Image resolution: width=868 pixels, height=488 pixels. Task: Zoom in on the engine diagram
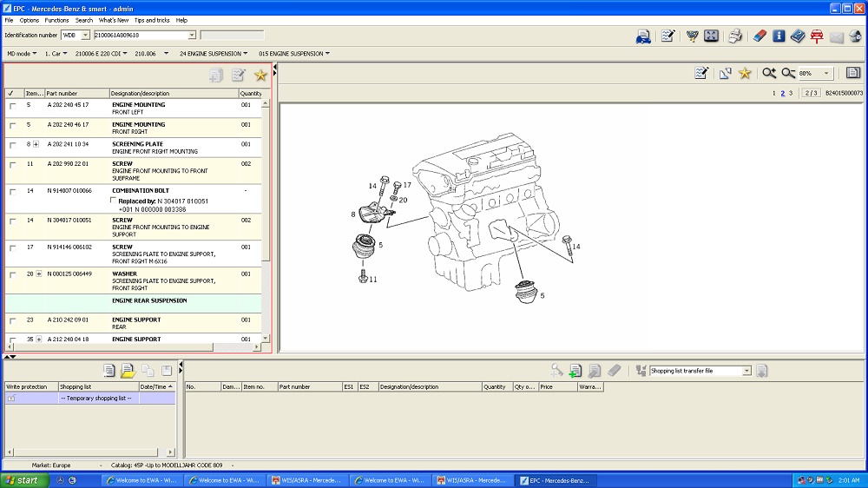(769, 73)
